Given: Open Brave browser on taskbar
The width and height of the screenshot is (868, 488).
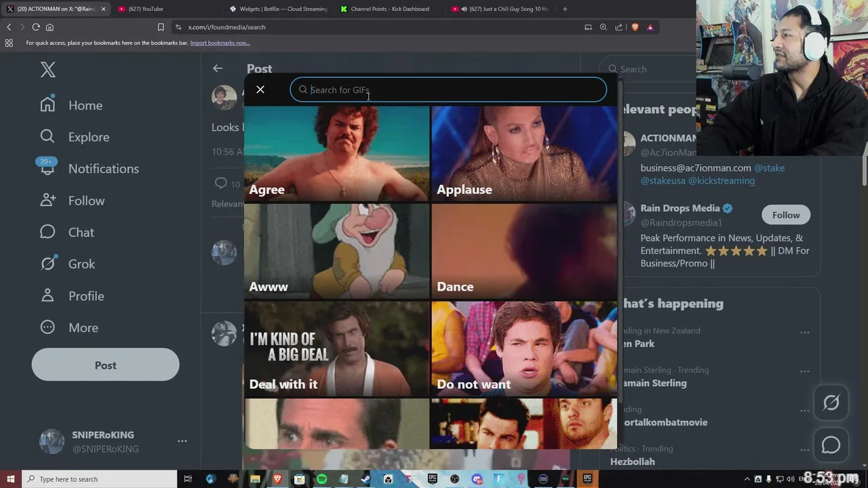Looking at the screenshot, I should [277, 479].
